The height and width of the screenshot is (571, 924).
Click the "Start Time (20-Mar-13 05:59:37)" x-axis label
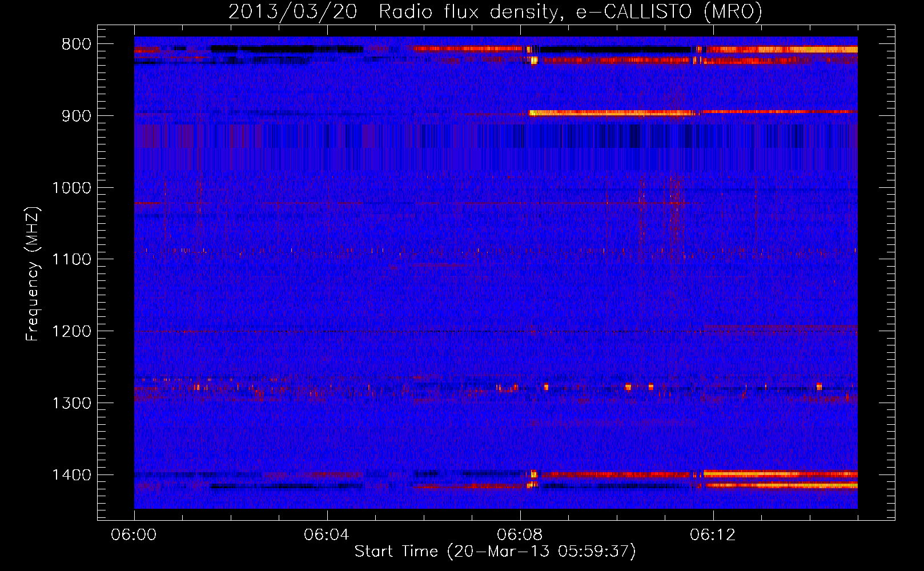[x=495, y=552]
